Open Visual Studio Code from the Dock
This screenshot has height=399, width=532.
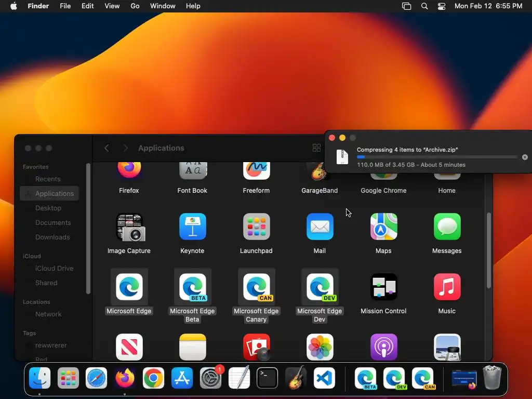click(324, 378)
